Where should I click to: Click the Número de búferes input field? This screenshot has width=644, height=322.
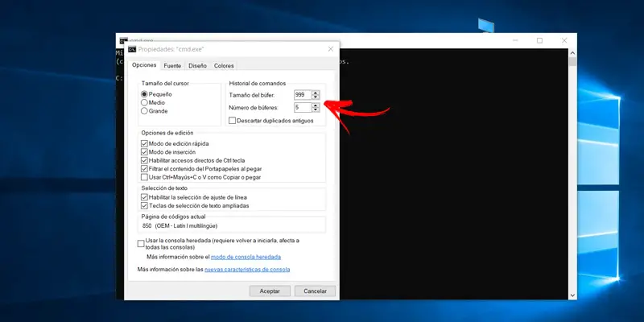[x=303, y=108]
